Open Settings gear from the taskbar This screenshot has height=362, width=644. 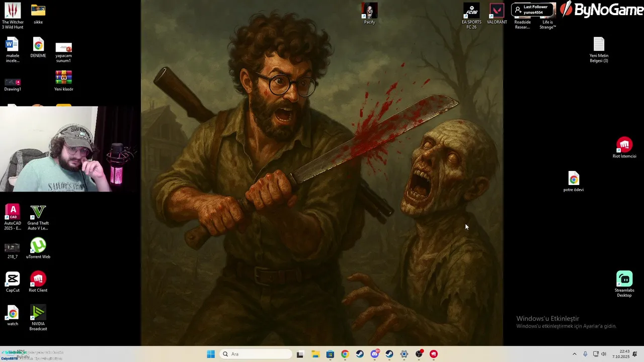pyautogui.click(x=404, y=354)
